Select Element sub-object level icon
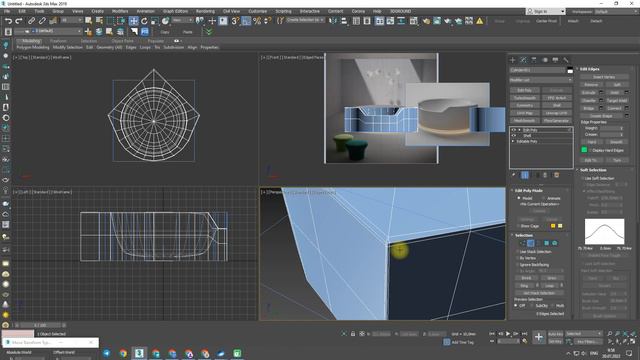Viewport: 640px width, 360px height. click(x=555, y=243)
